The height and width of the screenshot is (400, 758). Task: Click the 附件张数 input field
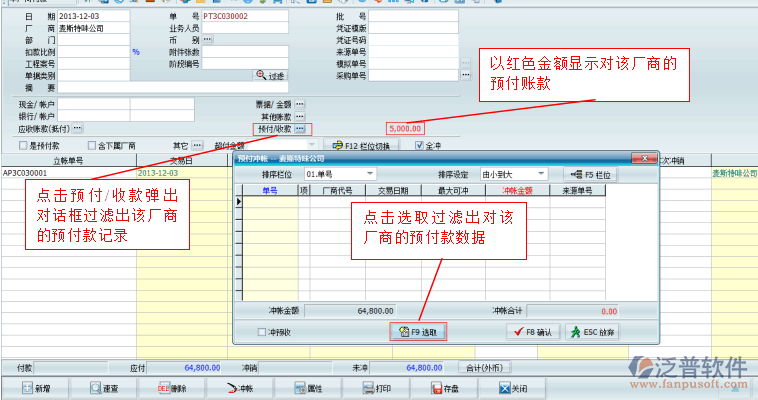tap(245, 52)
